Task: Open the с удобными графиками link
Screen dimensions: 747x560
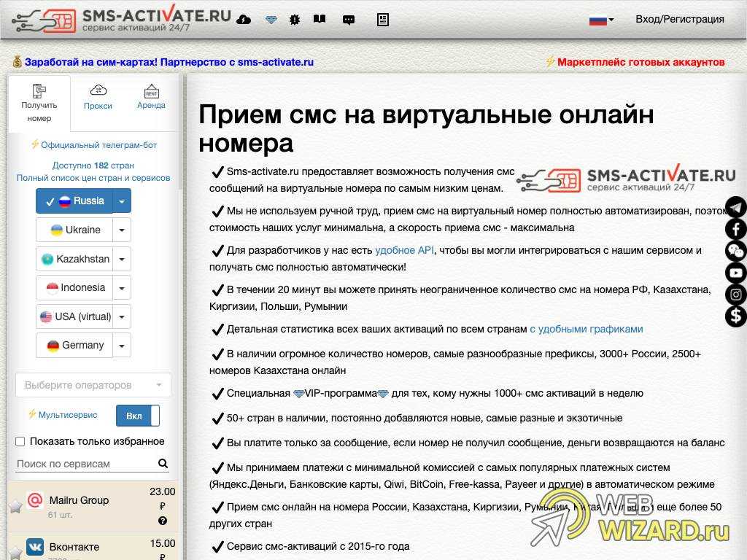Action: click(x=587, y=329)
